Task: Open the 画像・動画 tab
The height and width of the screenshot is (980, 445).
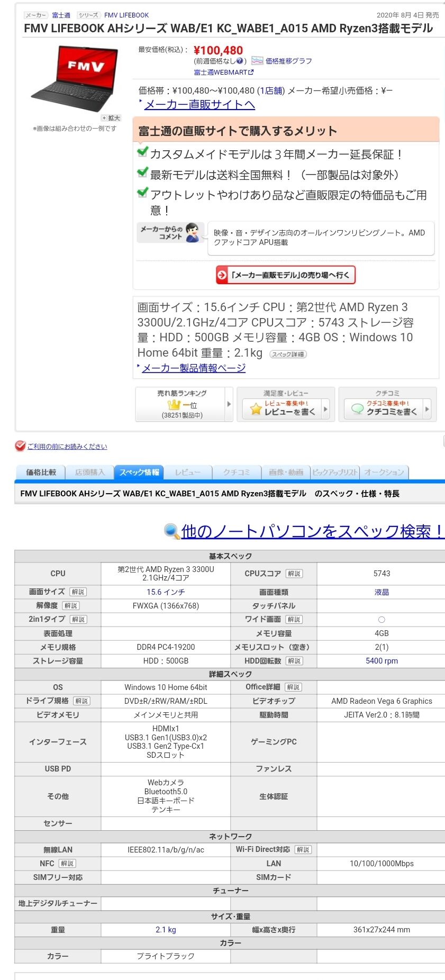Action: (x=286, y=472)
